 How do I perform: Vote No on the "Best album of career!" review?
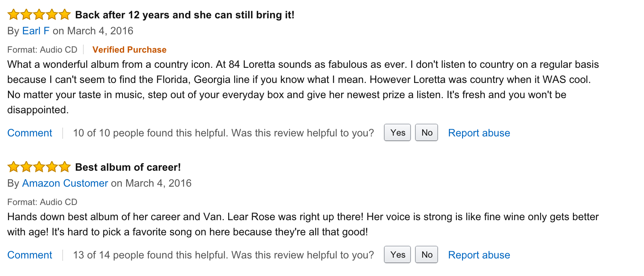tap(427, 255)
